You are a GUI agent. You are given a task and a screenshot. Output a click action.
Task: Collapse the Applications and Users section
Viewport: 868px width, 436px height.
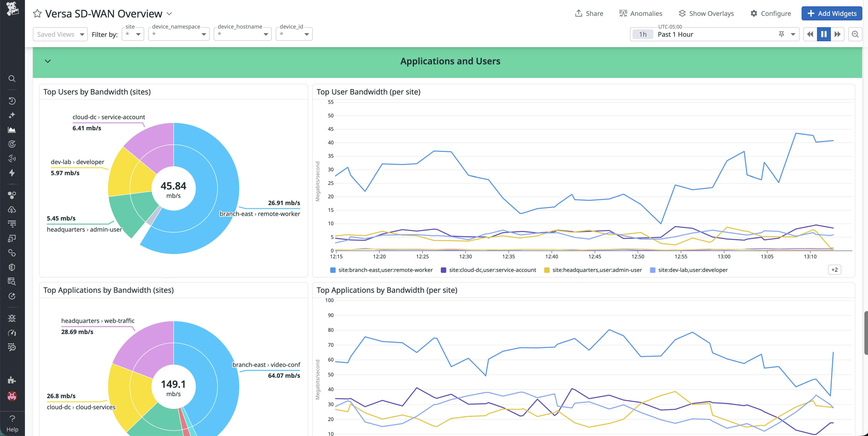point(48,61)
